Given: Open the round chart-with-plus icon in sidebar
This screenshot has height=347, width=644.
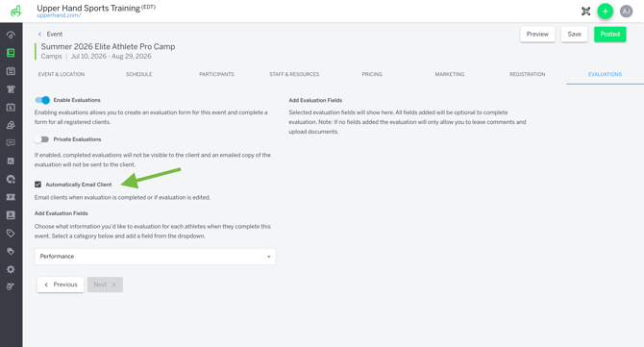Looking at the screenshot, I should [x=11, y=179].
